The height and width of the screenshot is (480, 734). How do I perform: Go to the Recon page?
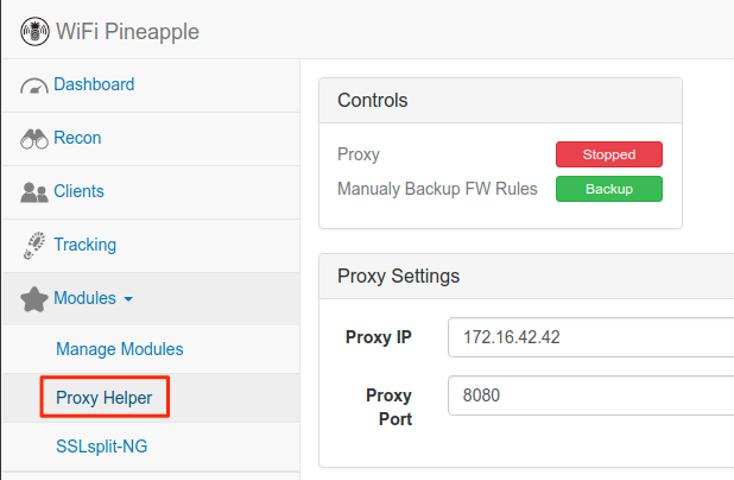coord(78,138)
